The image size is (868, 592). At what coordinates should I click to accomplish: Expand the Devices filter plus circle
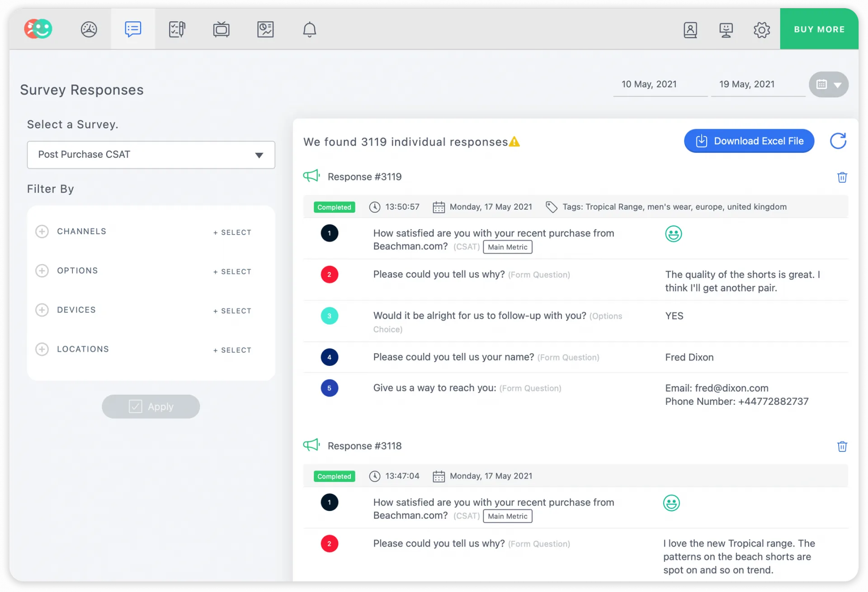click(42, 310)
